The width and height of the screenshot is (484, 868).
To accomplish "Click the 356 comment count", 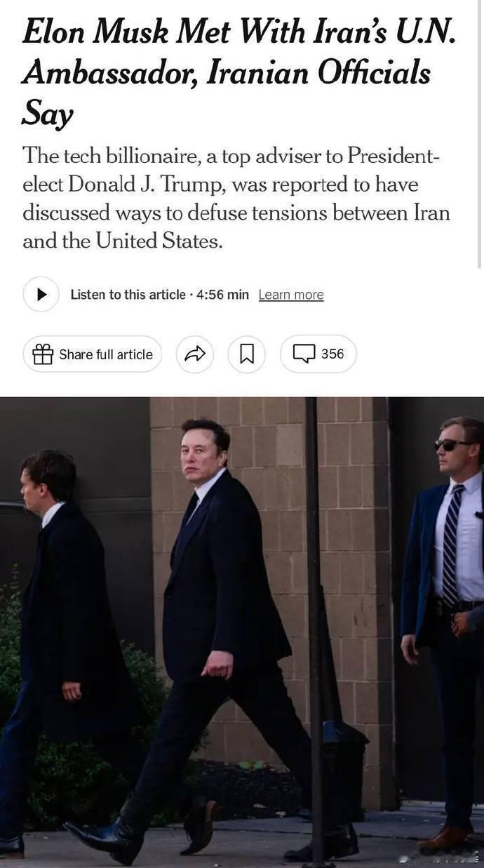I will point(332,354).
